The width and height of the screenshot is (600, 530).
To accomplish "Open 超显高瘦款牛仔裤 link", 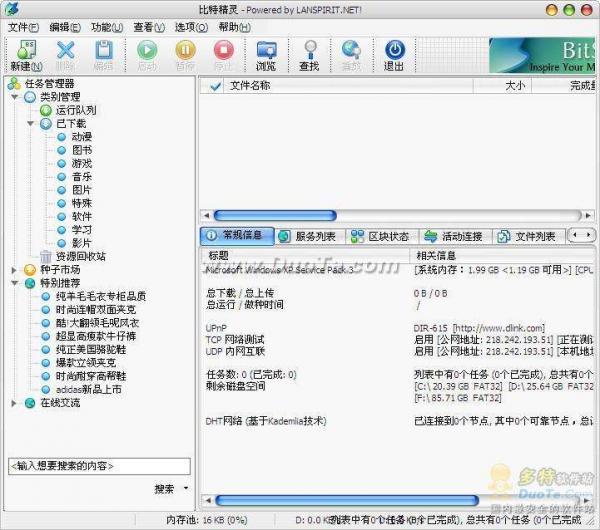I will (x=96, y=336).
